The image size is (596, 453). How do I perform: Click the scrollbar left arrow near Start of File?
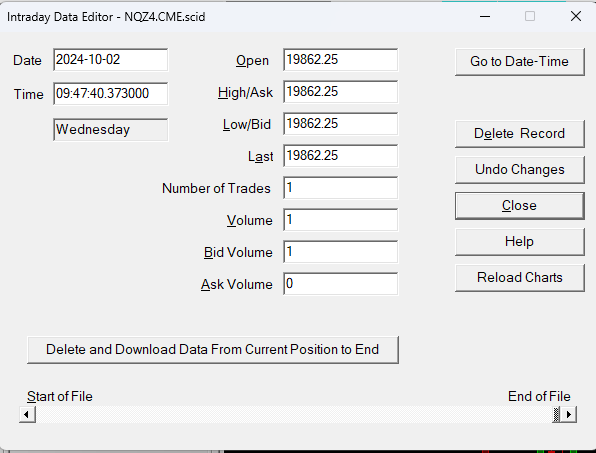(27, 414)
